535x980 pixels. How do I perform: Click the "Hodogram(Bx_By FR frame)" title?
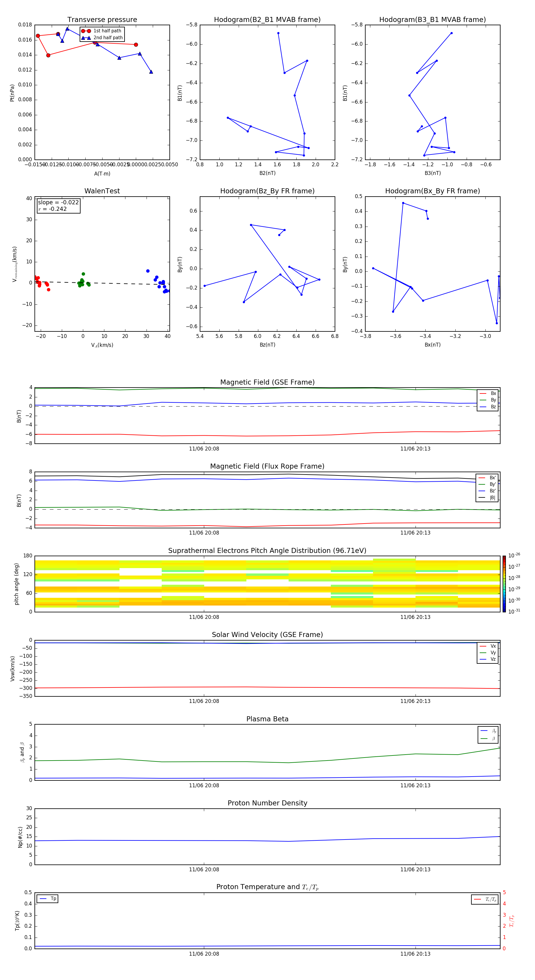tap(432, 191)
